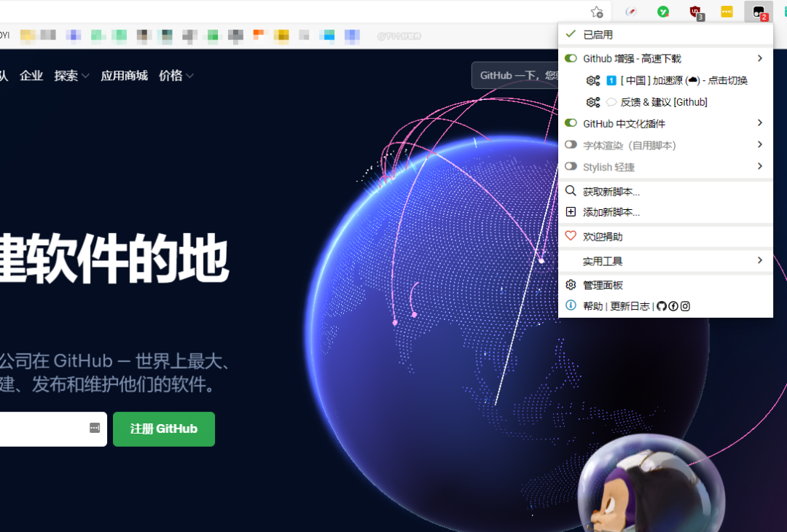This screenshot has width=787, height=532.
Task: Enable the Stylish 轻捷 script
Action: click(x=571, y=166)
